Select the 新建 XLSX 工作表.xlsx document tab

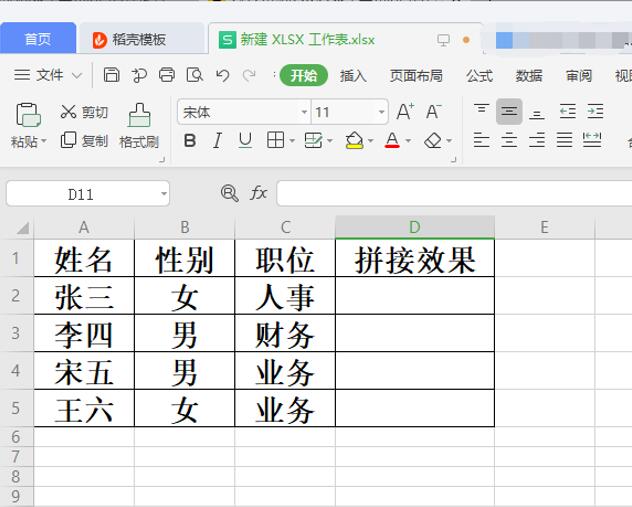click(307, 39)
